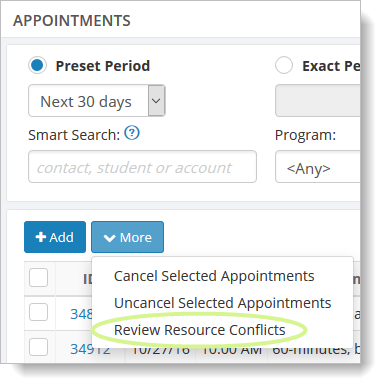
Task: Open appointment ID 34912 link
Action: pos(90,349)
